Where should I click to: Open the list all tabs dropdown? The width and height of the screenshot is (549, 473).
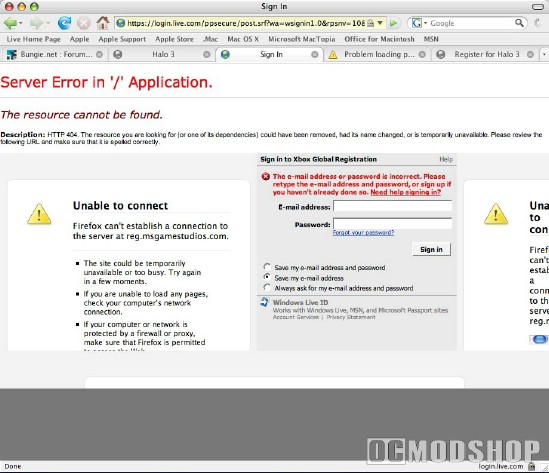click(x=544, y=55)
